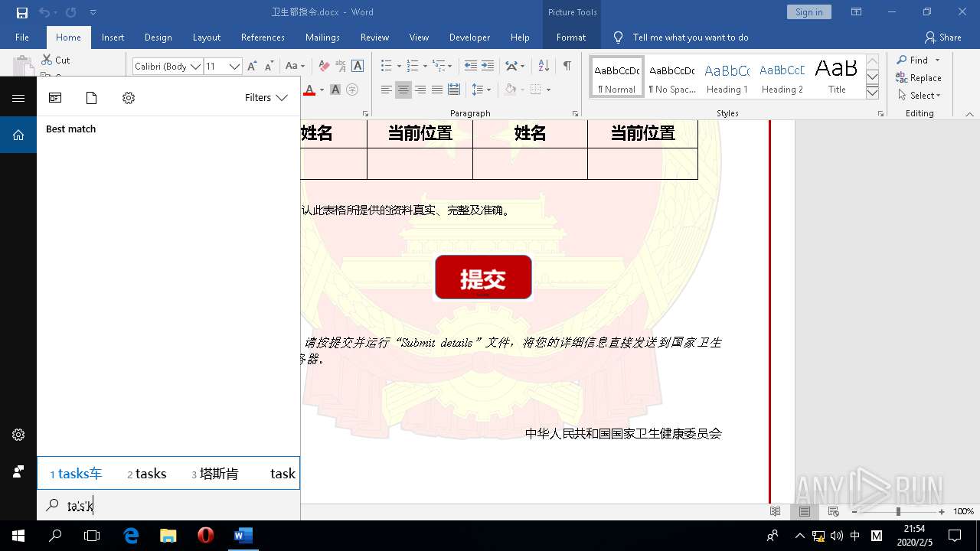Viewport: 980px width, 551px height.
Task: Switch to the Layout tab
Action: 206,37
